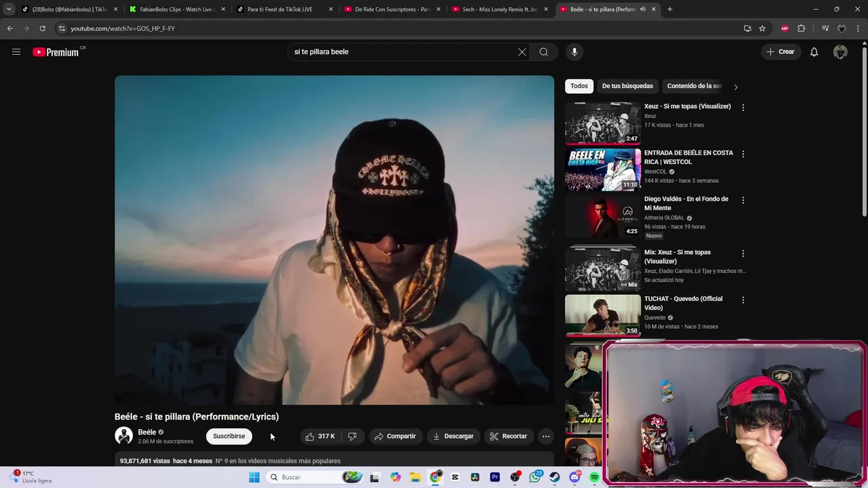Select Contenido de la serie filter chip
The width and height of the screenshot is (868, 488).
[x=694, y=86]
